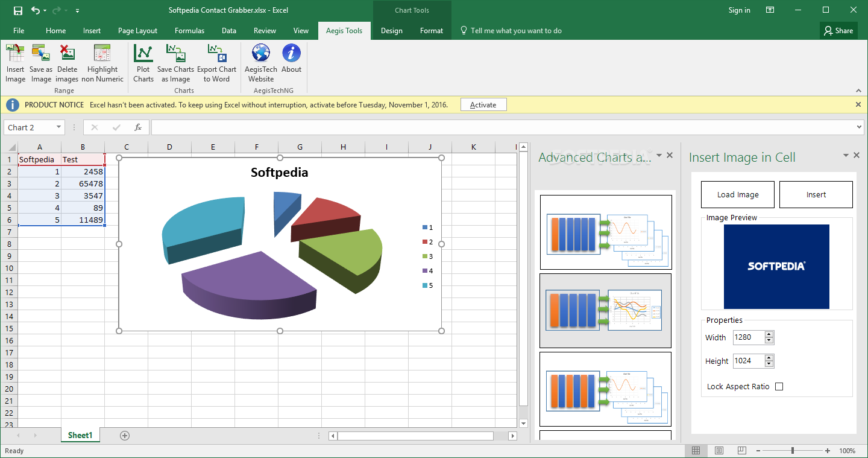Viewport: 868px width, 458px height.
Task: Close the Advanced Charts pane
Action: point(670,156)
